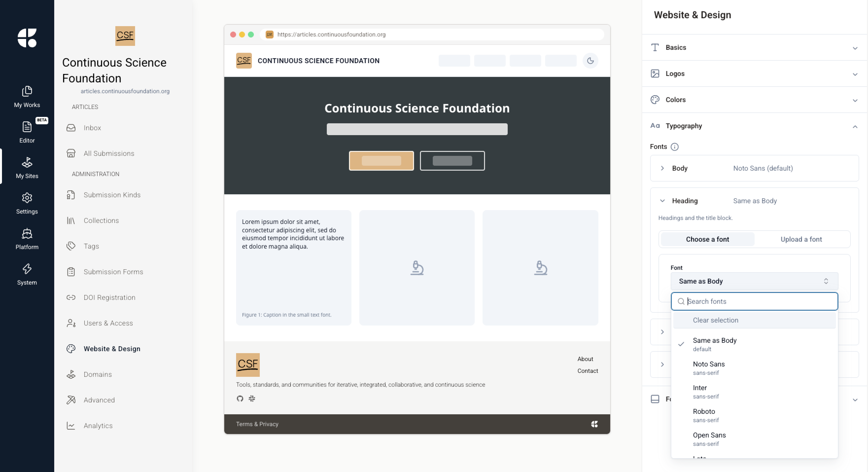Screen dimensions: 868x472
Task: Open Domains page
Action: tap(123, 374)
